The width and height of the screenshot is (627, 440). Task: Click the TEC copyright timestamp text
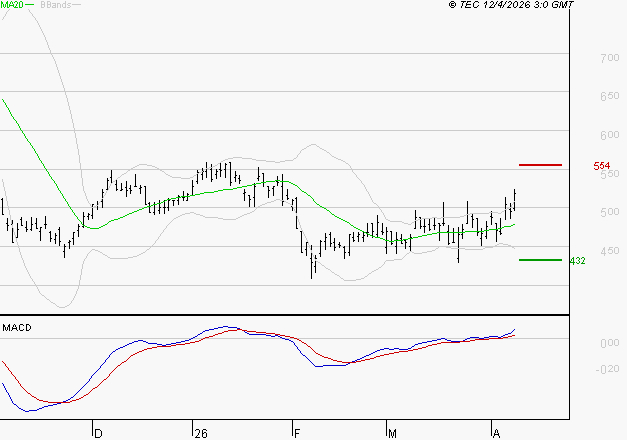[x=510, y=5]
